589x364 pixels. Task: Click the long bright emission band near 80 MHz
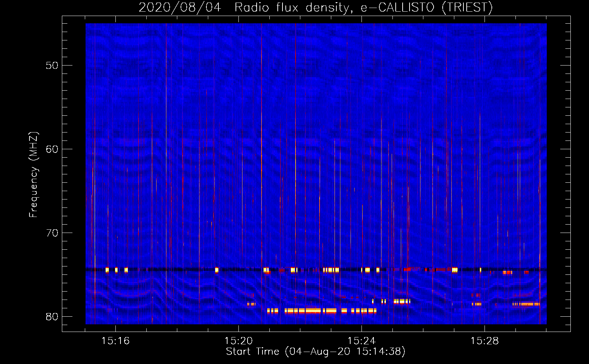click(321, 311)
